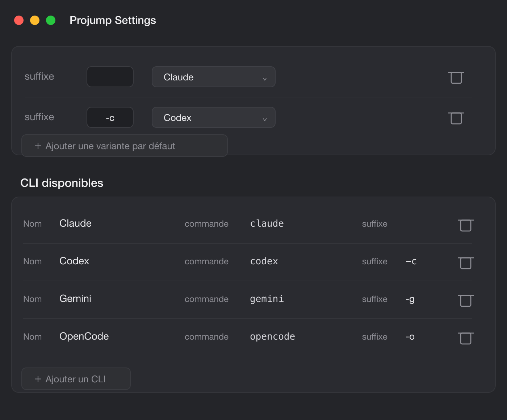This screenshot has height=420, width=507.
Task: Close the Projump Settings window
Action: click(x=19, y=20)
